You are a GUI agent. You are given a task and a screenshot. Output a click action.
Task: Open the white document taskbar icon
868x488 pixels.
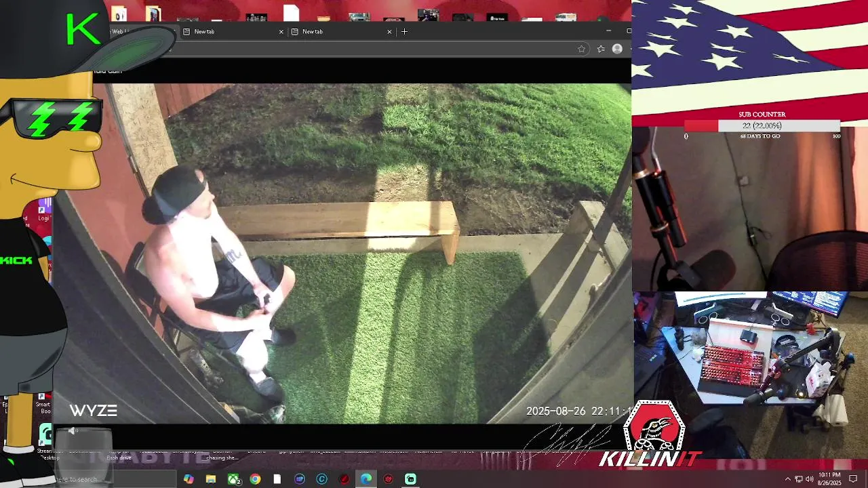click(277, 479)
